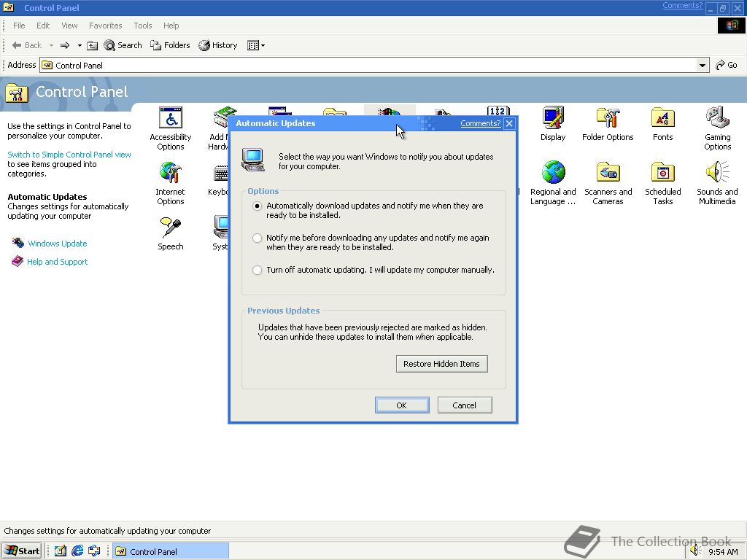747x560 pixels.
Task: Click Cancel in Automatic Updates dialog
Action: [465, 405]
